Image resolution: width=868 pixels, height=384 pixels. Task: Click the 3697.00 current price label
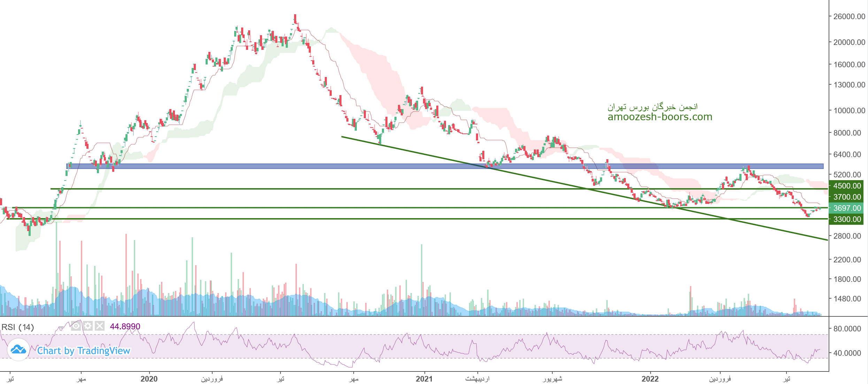point(847,208)
